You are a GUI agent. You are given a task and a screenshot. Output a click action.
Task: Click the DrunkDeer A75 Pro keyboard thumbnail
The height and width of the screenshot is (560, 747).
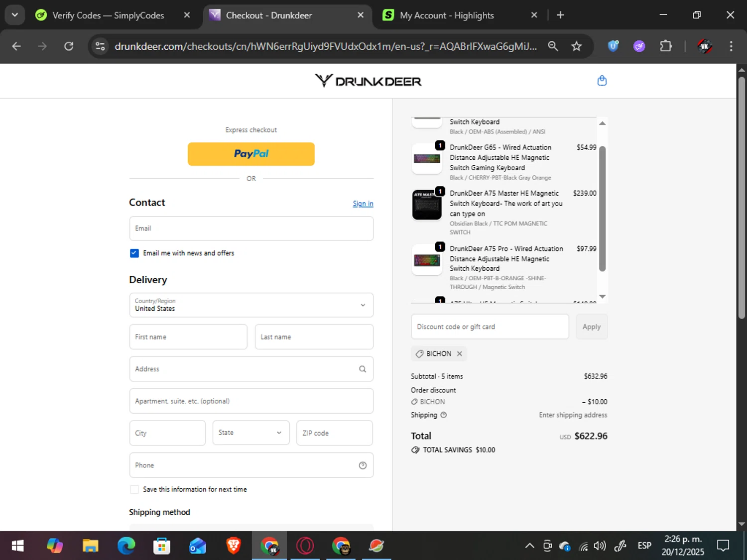(427, 260)
